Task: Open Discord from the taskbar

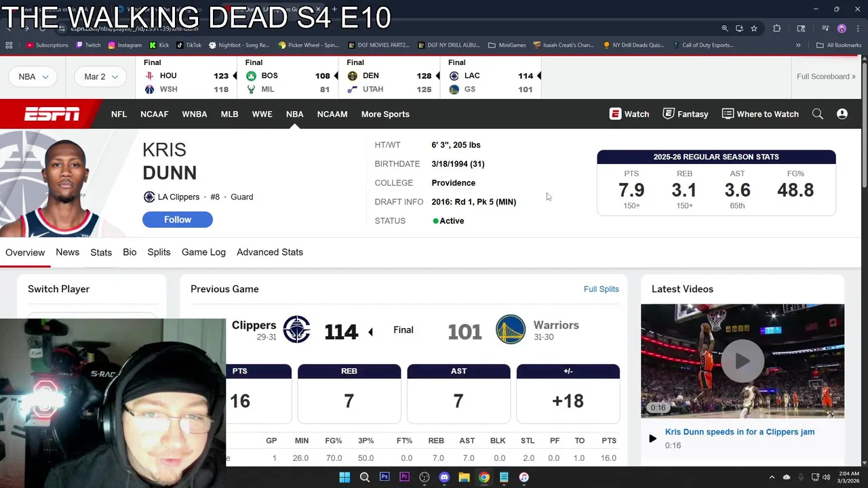Action: click(x=444, y=477)
